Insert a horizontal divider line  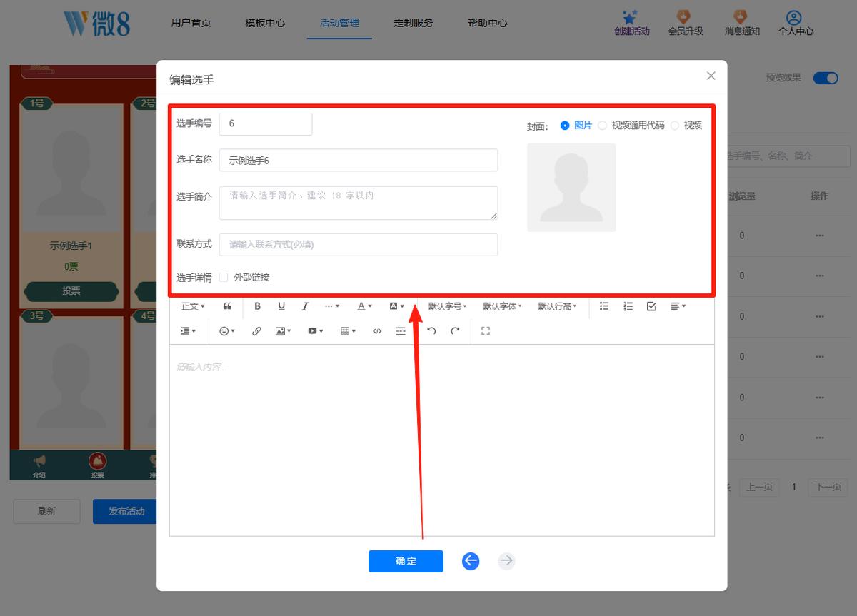[x=401, y=331]
